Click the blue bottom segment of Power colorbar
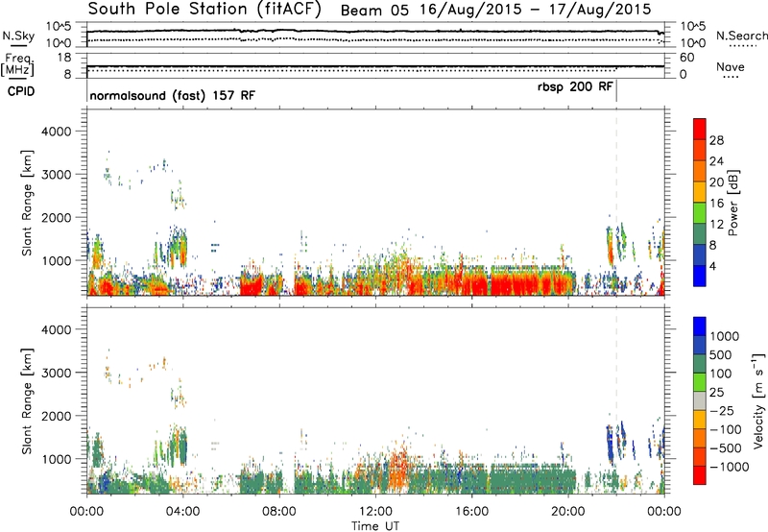This screenshot has width=768, height=532. click(x=700, y=276)
